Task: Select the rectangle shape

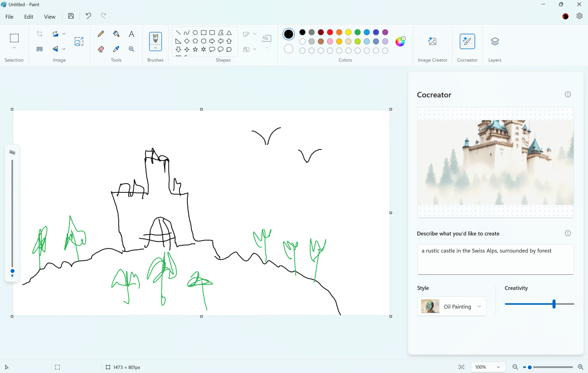Action: coord(204,32)
